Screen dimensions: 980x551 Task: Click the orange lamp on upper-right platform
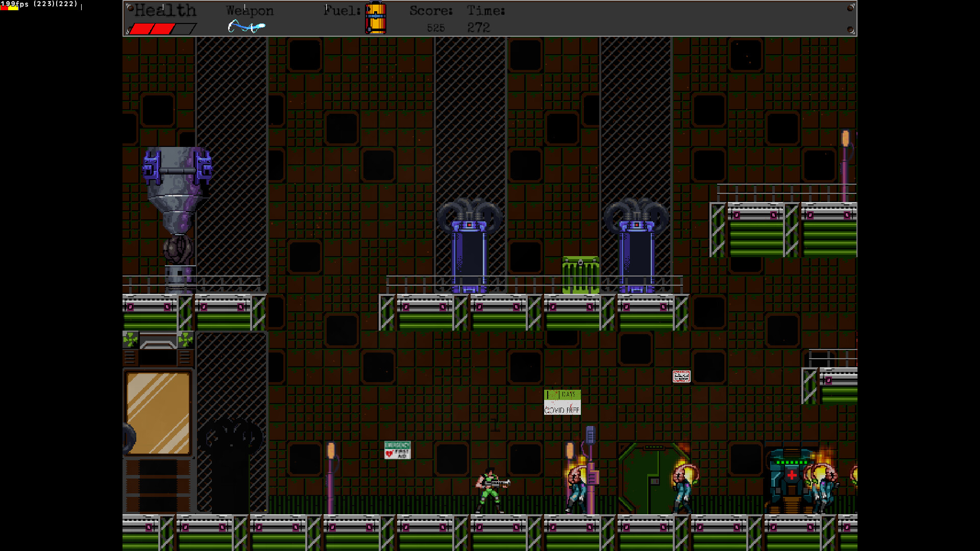point(845,139)
